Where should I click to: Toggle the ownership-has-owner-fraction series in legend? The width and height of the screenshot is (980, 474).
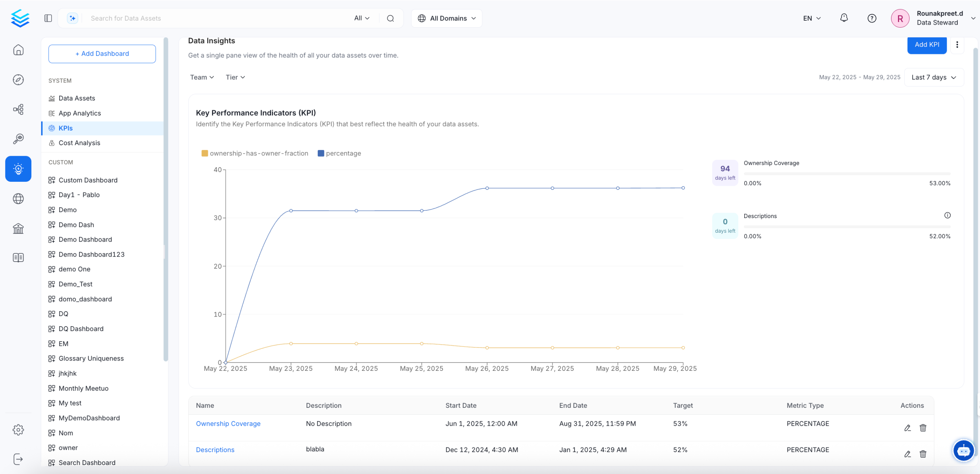[x=255, y=153]
